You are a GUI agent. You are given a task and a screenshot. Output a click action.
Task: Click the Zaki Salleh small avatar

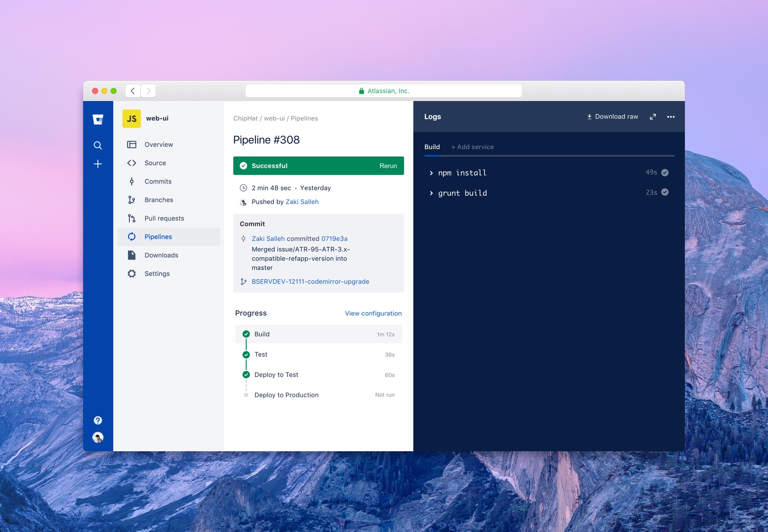(x=243, y=202)
